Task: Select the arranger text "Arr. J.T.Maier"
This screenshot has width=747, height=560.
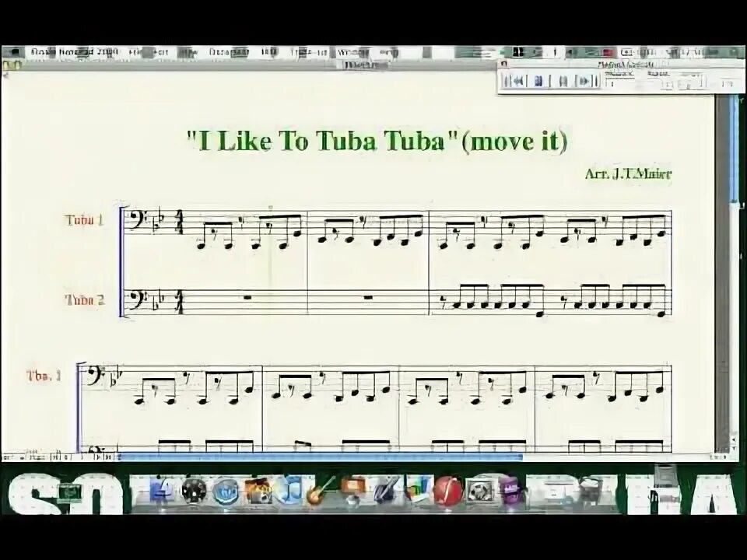Action: click(628, 173)
